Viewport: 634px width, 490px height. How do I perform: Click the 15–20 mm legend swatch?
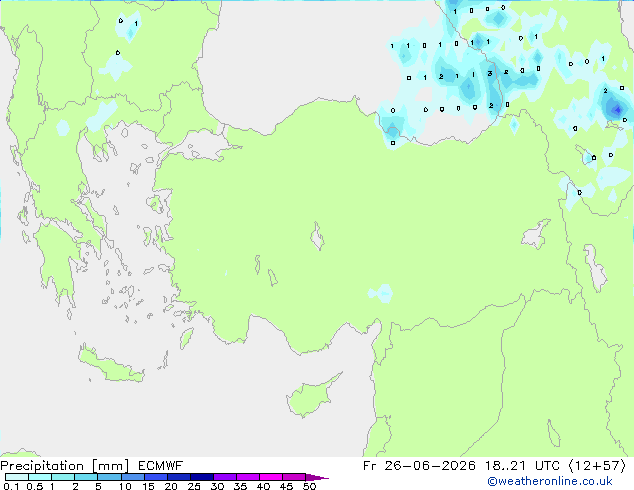pyautogui.click(x=156, y=477)
